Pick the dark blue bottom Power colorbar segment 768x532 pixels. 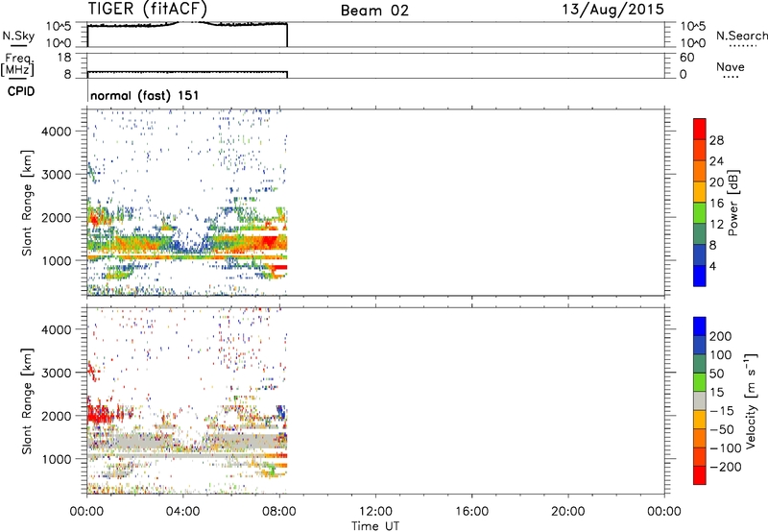700,276
